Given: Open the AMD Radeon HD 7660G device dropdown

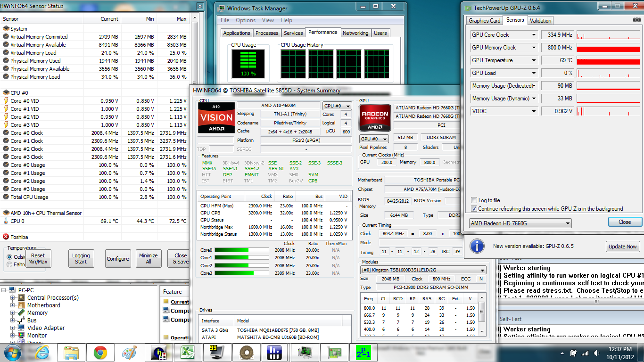Looking at the screenshot, I should (x=520, y=223).
